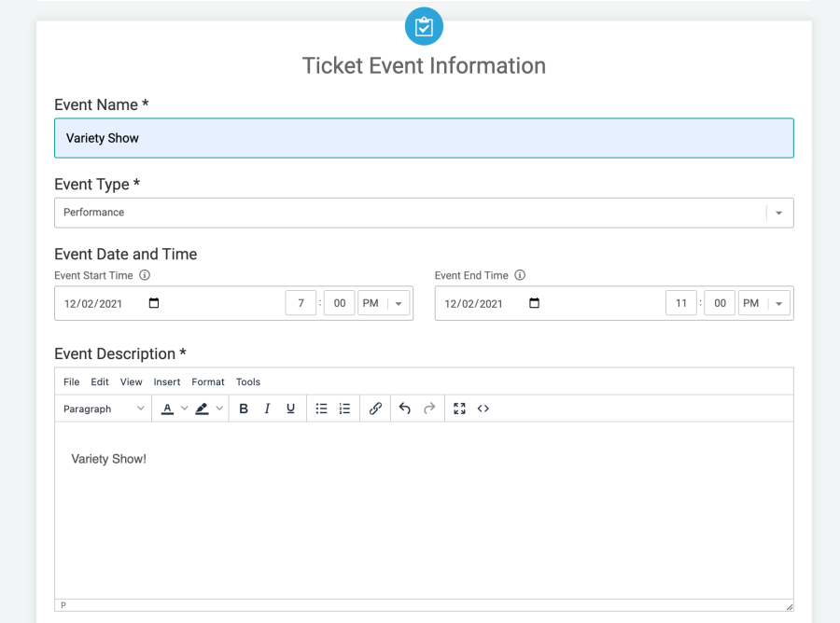Open the Tools menu in editor
Screen dimensions: 840x623
click(x=248, y=381)
